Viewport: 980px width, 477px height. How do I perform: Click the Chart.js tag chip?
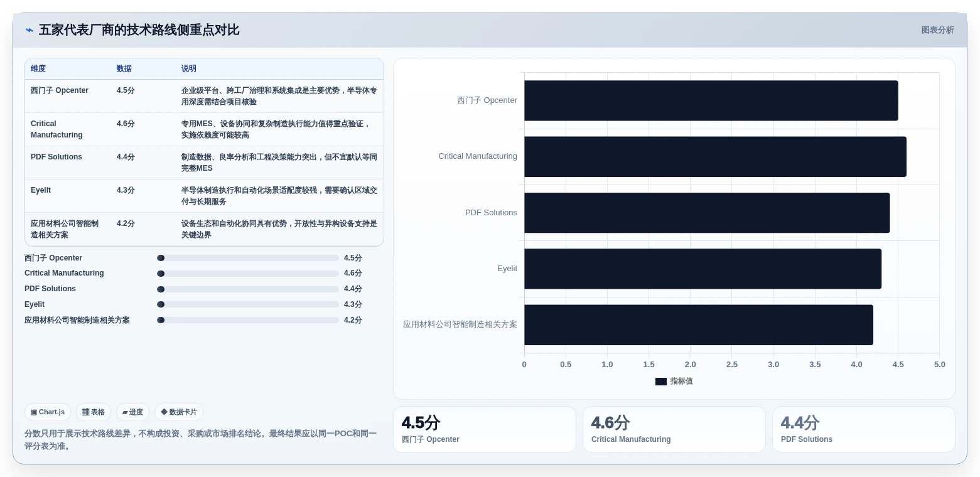pyautogui.click(x=48, y=412)
